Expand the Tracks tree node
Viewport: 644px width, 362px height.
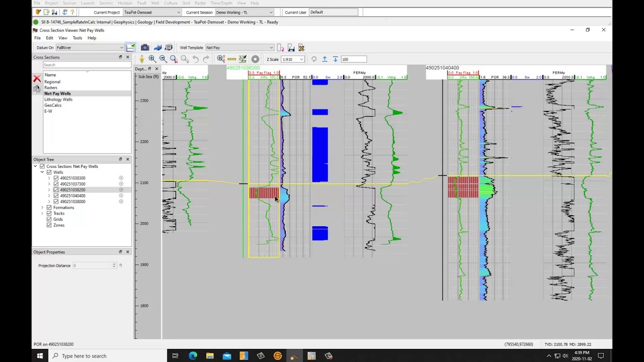point(42,214)
